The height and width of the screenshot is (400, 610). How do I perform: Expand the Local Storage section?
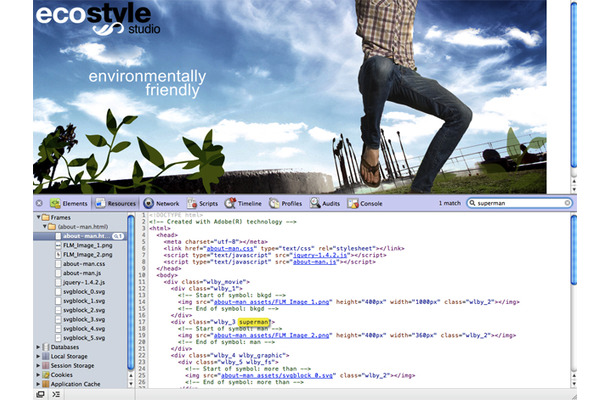(x=38, y=356)
